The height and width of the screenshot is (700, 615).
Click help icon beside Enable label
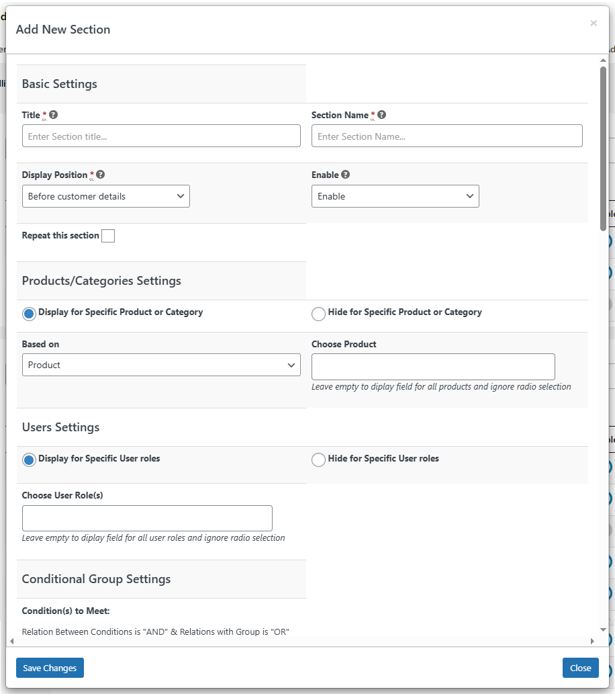(345, 175)
